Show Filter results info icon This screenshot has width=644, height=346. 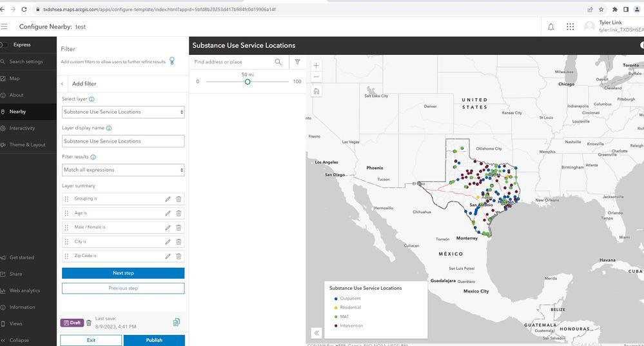93,157
